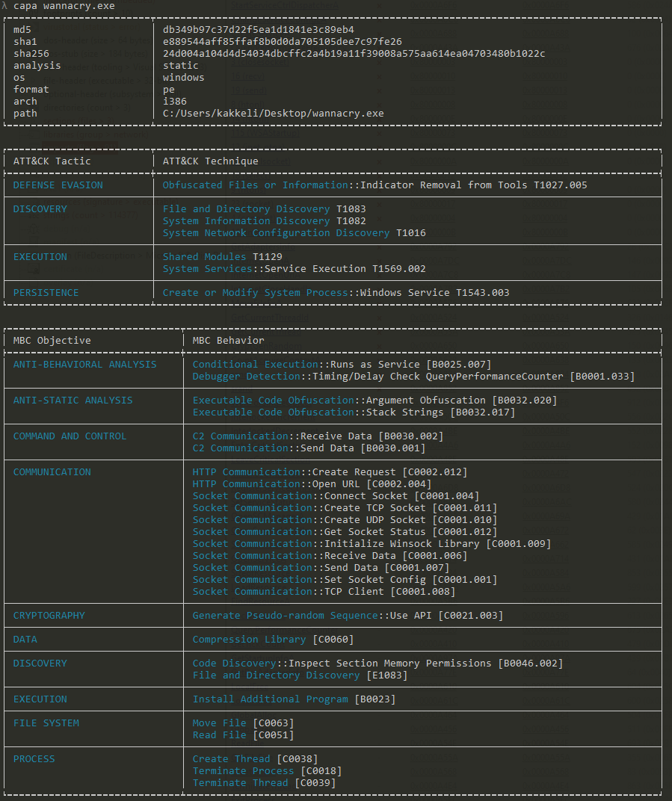Click the DEFENSE EVASION tactic
The image size is (672, 801).
coord(58,185)
